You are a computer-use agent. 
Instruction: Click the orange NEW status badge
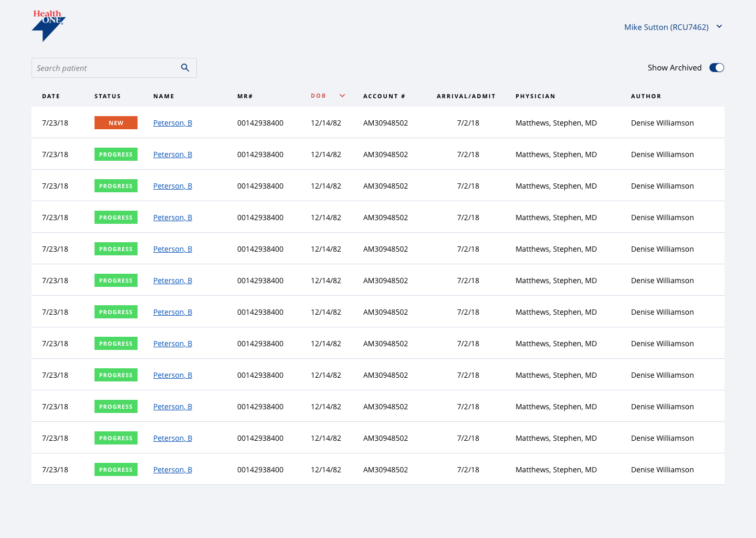pos(116,122)
